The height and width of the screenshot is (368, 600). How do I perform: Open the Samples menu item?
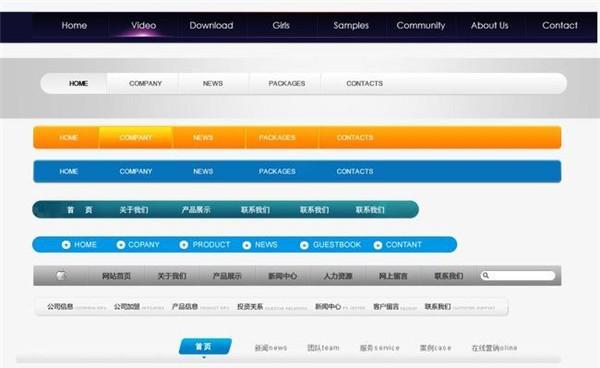pyautogui.click(x=351, y=25)
